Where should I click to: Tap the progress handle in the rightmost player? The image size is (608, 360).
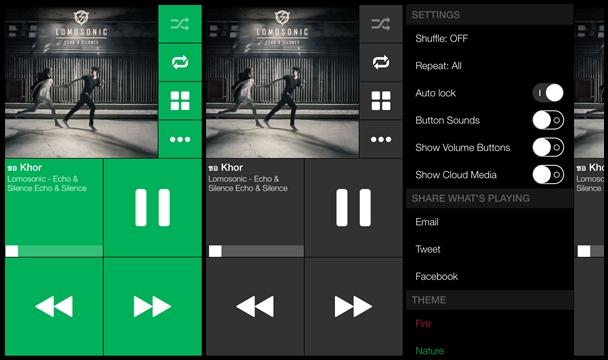584,251
